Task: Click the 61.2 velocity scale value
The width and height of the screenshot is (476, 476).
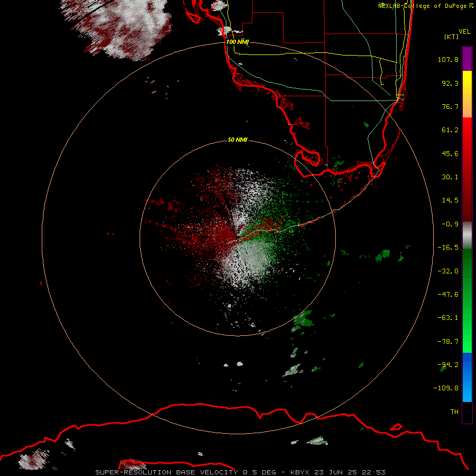Action: click(450, 130)
